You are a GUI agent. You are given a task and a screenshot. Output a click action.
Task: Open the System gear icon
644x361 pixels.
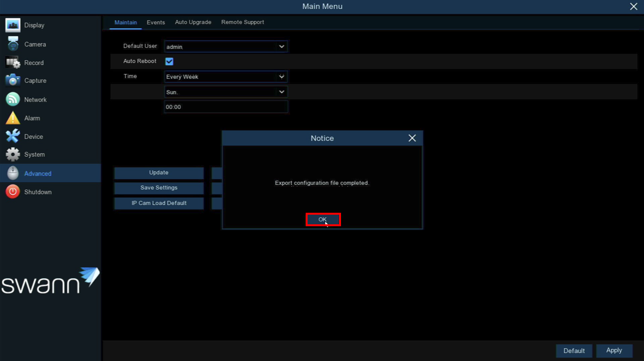click(13, 154)
